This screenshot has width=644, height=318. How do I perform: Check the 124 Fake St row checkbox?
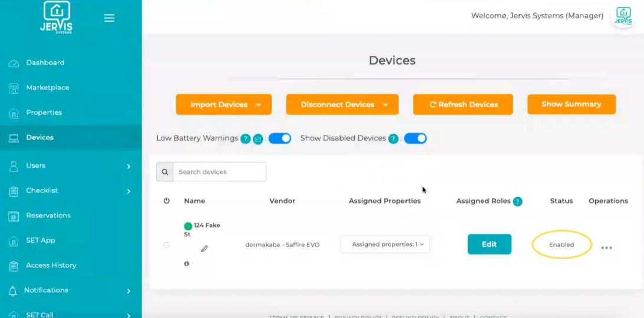[166, 245]
